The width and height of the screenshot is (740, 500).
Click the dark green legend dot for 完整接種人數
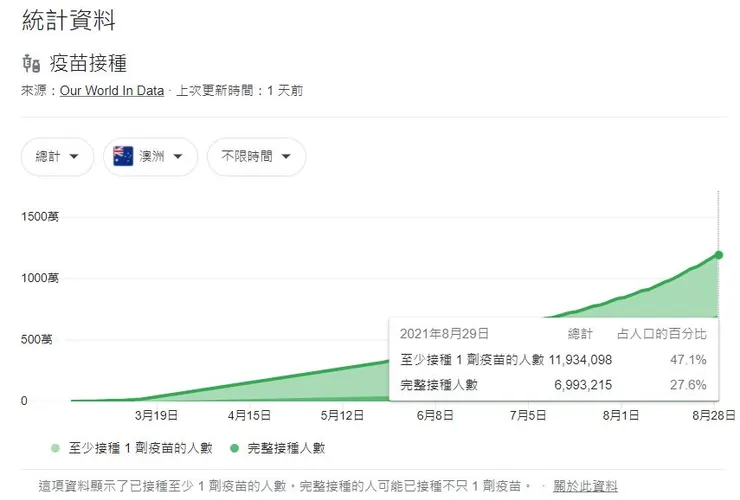pos(234,448)
